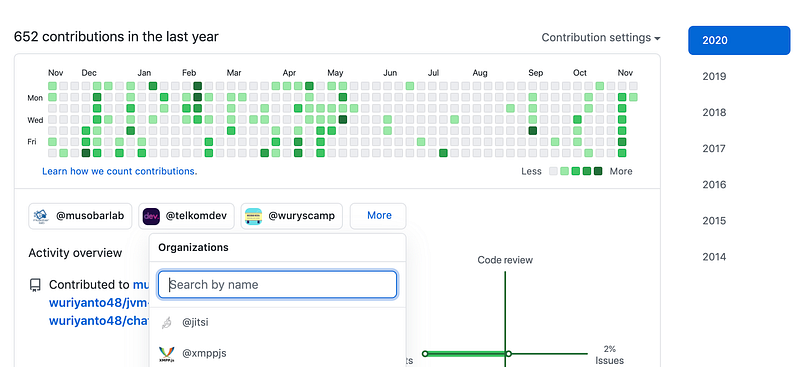800x367 pixels.
Task: Click the telkomdev dev logo icon
Action: (x=151, y=216)
